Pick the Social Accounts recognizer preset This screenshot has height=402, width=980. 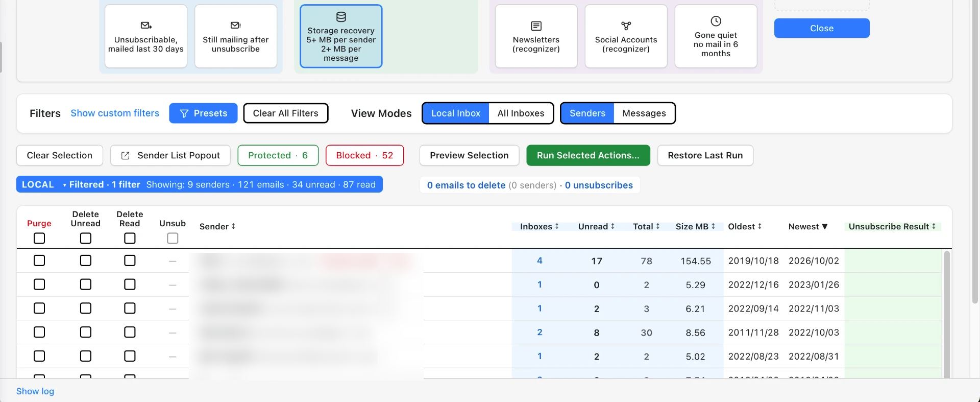click(626, 36)
